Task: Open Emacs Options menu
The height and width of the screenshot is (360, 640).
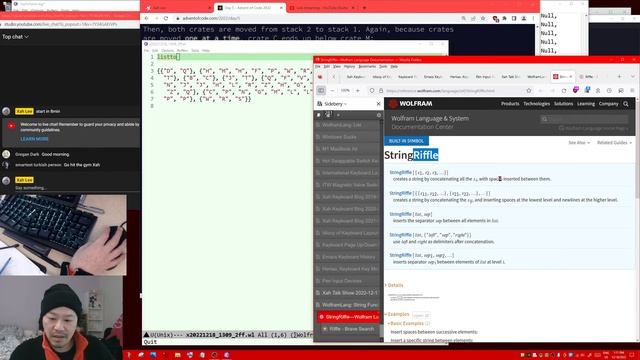Action: coord(167,51)
